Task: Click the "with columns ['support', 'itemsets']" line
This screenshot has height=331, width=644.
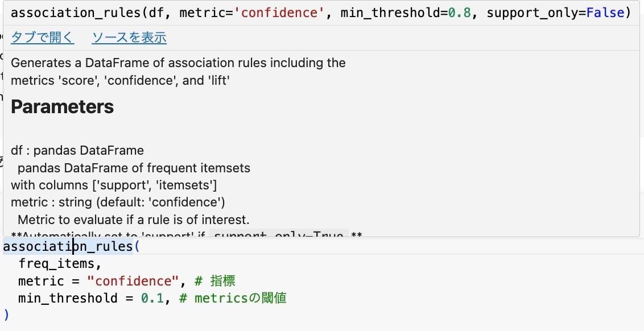Action: 114,185
